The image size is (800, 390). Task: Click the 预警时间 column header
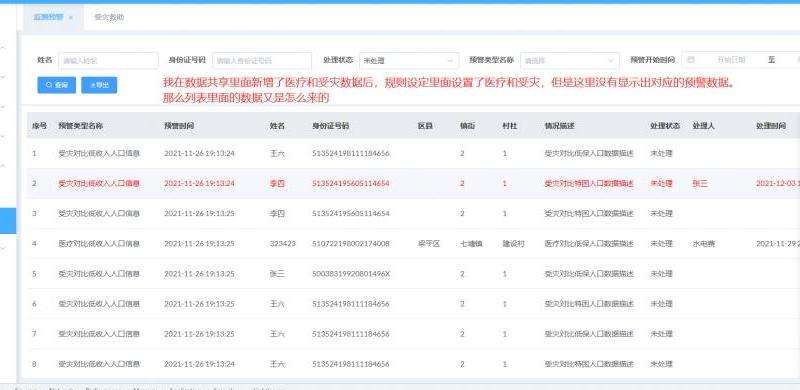click(x=179, y=125)
